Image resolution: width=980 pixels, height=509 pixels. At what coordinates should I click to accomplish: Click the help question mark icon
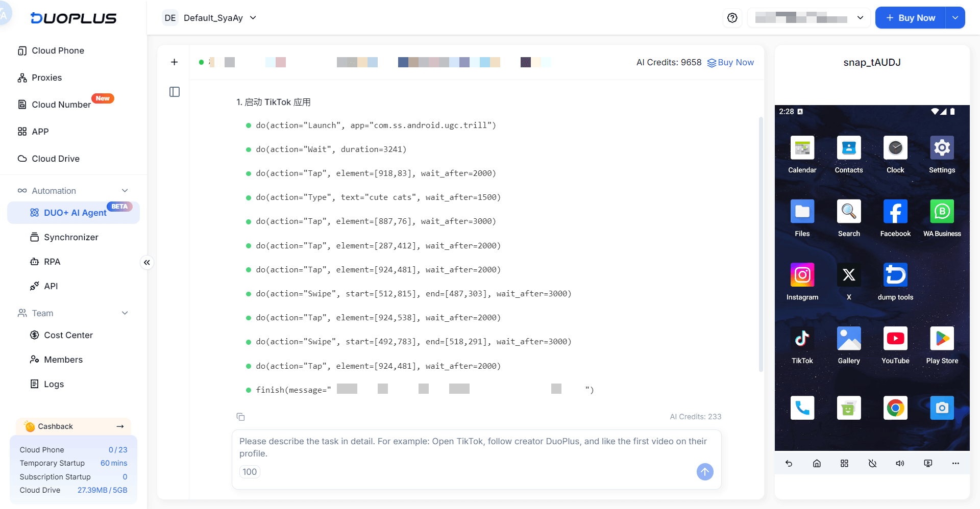pos(732,18)
